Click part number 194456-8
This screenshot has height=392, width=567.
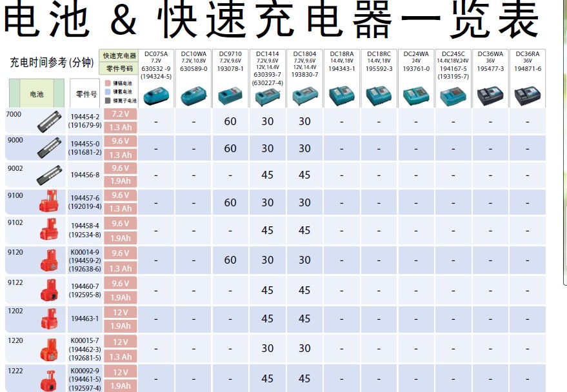85,175
